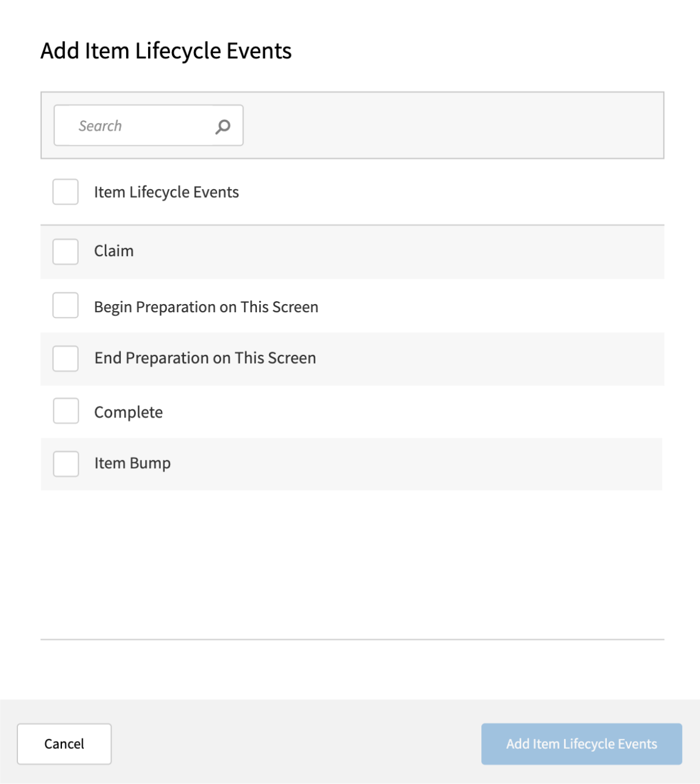Click the Add Item Lifecycle Events dialog title
This screenshot has width=700, height=784.
[166, 51]
